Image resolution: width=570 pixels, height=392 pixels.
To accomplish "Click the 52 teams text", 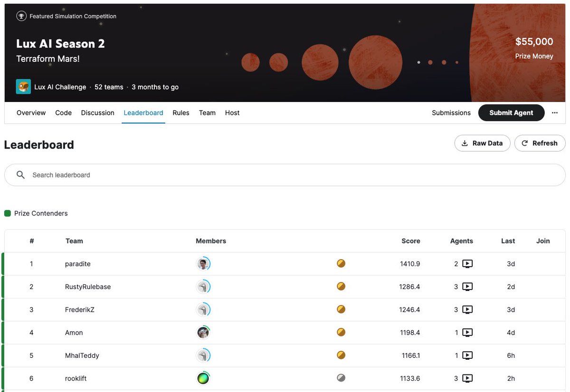I will tap(109, 87).
